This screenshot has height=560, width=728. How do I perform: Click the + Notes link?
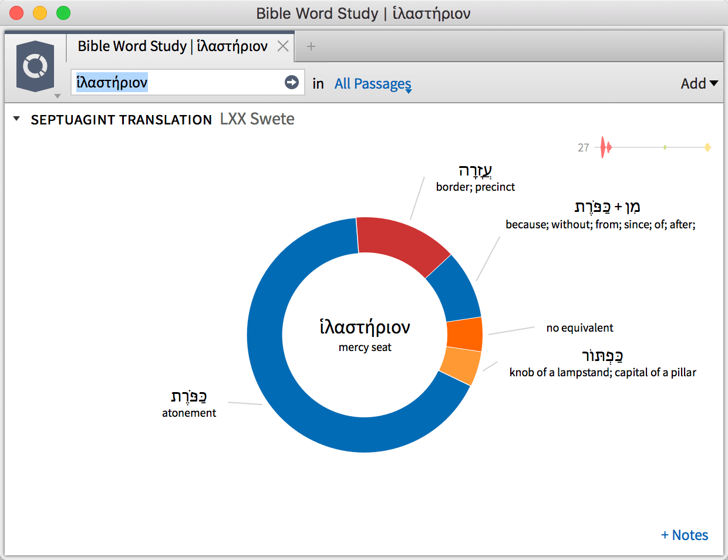point(685,535)
